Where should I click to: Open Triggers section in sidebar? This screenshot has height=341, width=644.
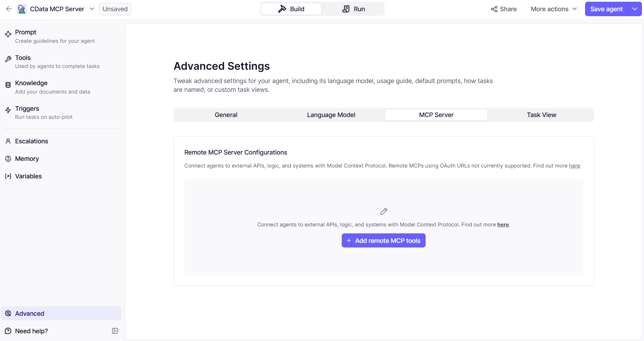(27, 109)
